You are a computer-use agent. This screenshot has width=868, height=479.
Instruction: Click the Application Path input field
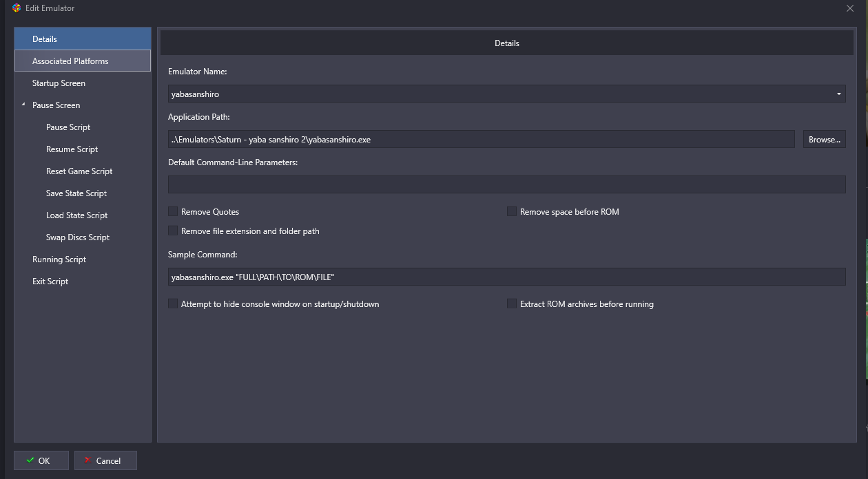[x=482, y=139]
